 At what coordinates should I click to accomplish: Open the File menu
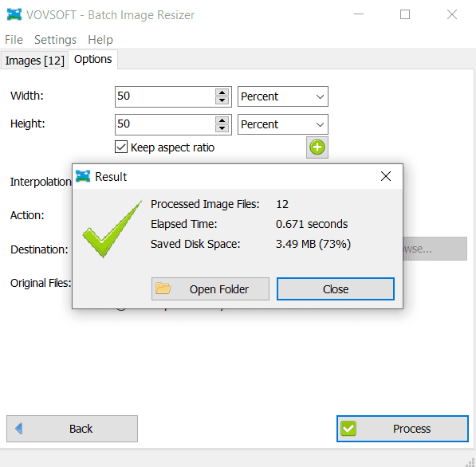pos(14,40)
